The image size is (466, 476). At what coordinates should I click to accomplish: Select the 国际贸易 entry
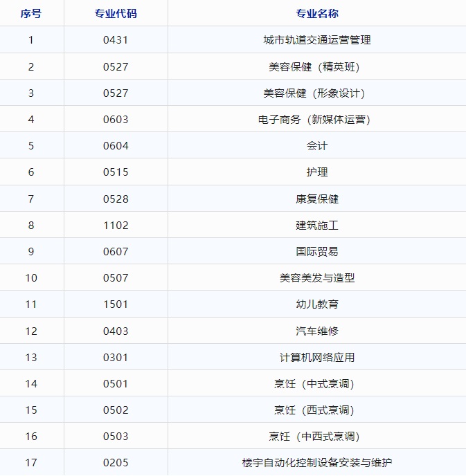(x=316, y=252)
